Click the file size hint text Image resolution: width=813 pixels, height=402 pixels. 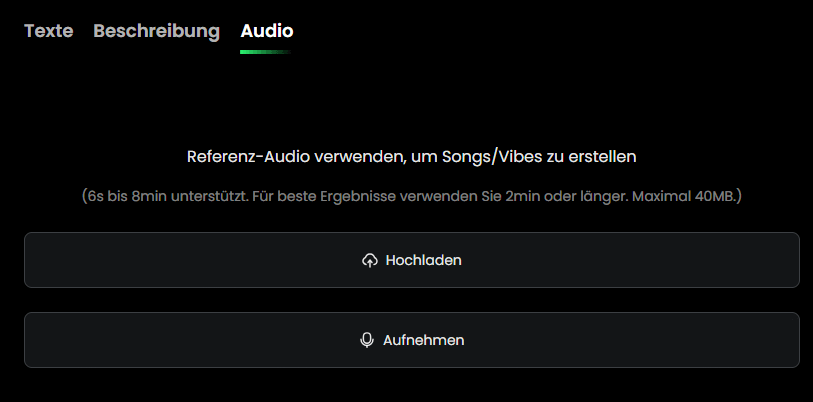[x=411, y=196]
